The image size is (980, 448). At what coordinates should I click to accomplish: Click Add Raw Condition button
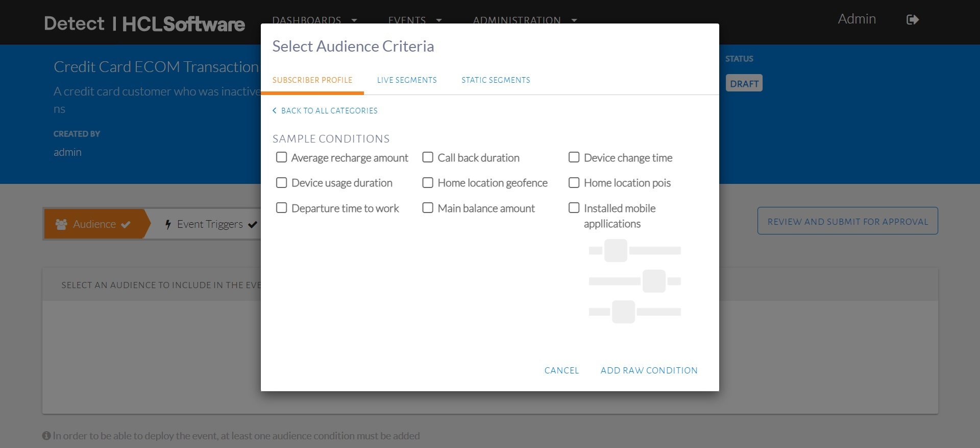[x=649, y=370]
